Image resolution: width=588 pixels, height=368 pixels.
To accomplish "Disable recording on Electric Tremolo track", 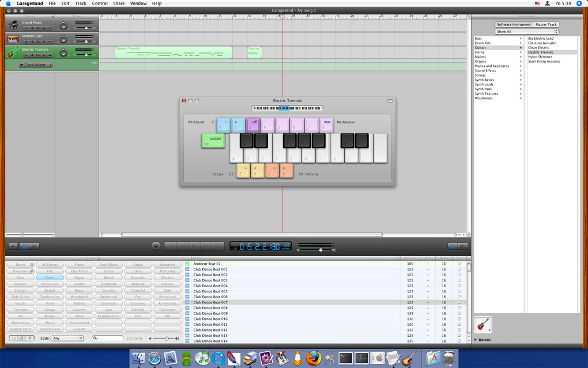I will 27,55.
